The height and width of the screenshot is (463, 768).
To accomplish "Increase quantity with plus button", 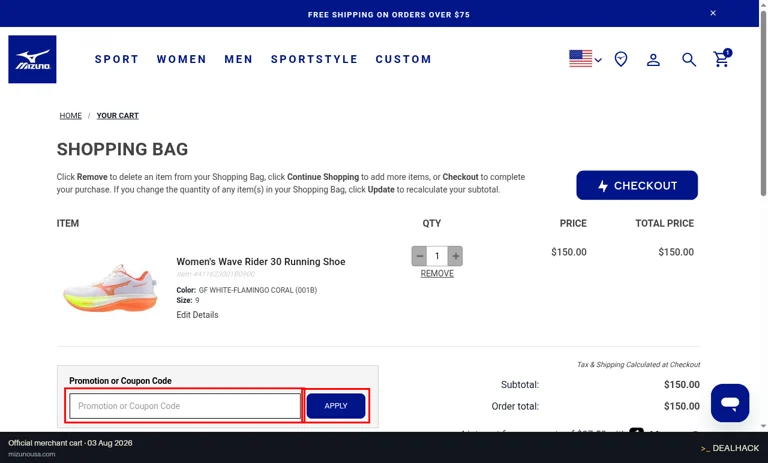I will 455,256.
